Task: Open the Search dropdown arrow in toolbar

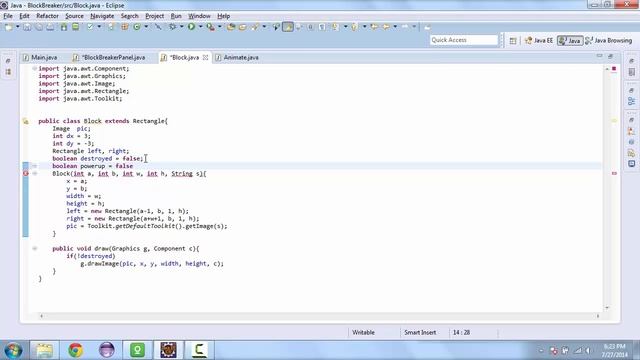Action: pos(264,27)
